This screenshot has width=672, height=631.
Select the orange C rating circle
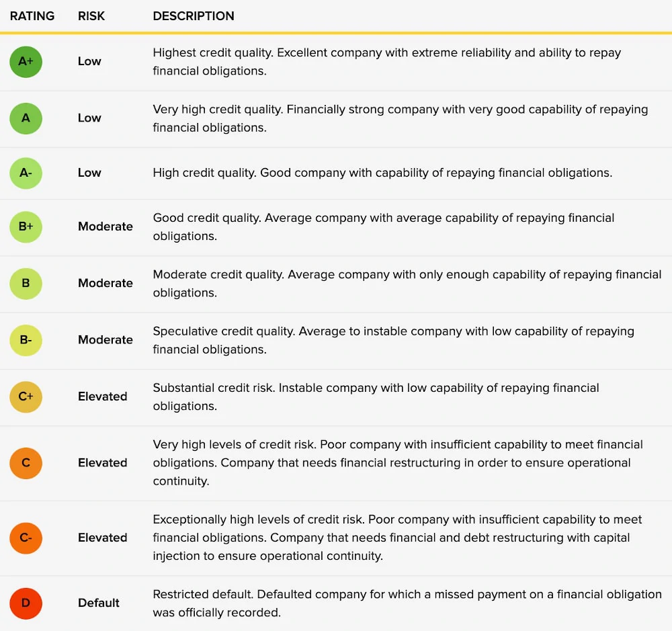point(26,463)
